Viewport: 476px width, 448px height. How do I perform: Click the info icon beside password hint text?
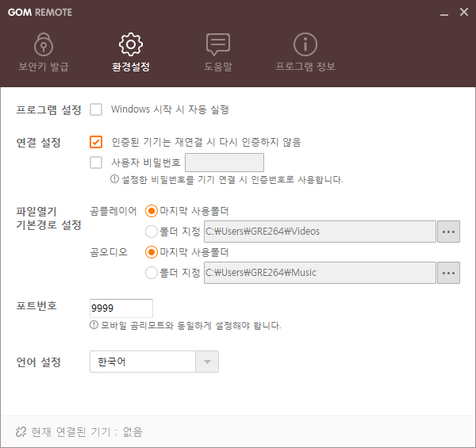[x=114, y=179]
